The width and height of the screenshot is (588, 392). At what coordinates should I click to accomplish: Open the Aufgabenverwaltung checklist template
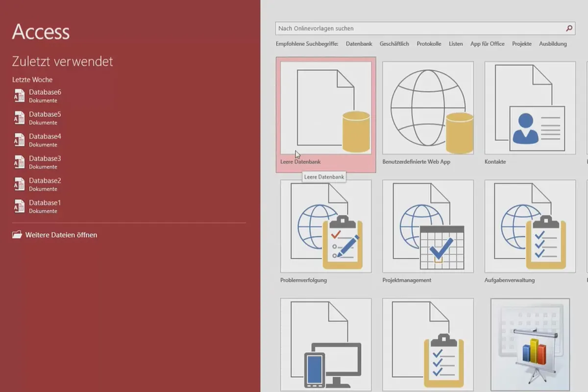click(x=530, y=226)
